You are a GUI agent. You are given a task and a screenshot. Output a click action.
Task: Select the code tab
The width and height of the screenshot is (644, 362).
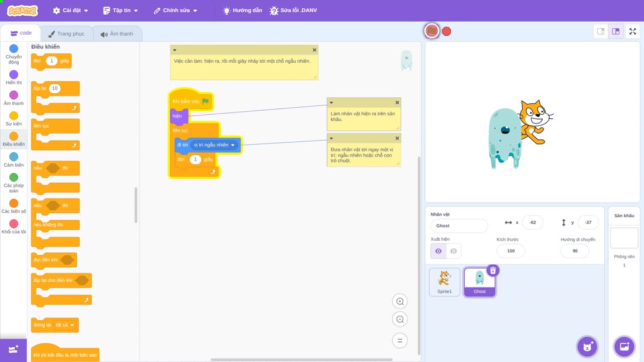21,33
